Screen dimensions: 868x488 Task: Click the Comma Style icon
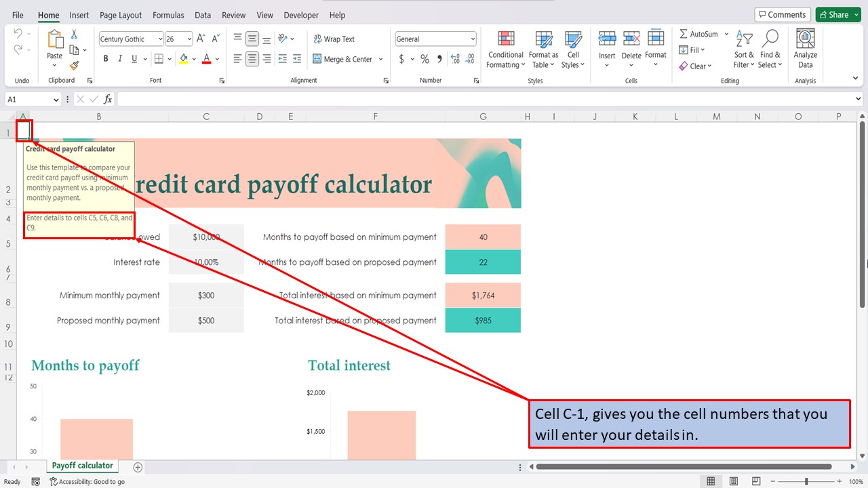(439, 59)
